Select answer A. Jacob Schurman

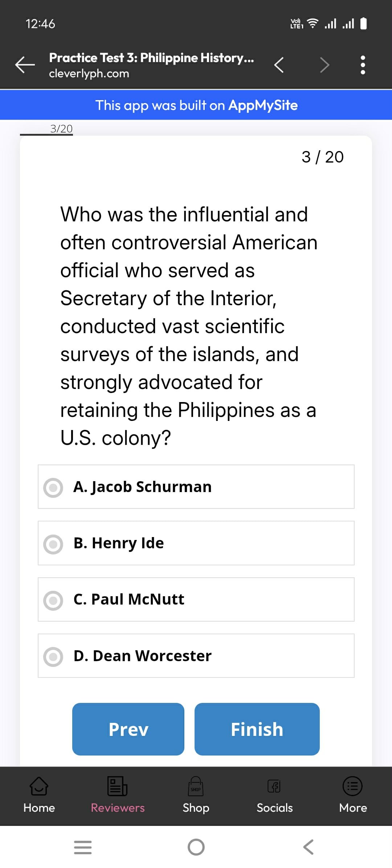(196, 487)
